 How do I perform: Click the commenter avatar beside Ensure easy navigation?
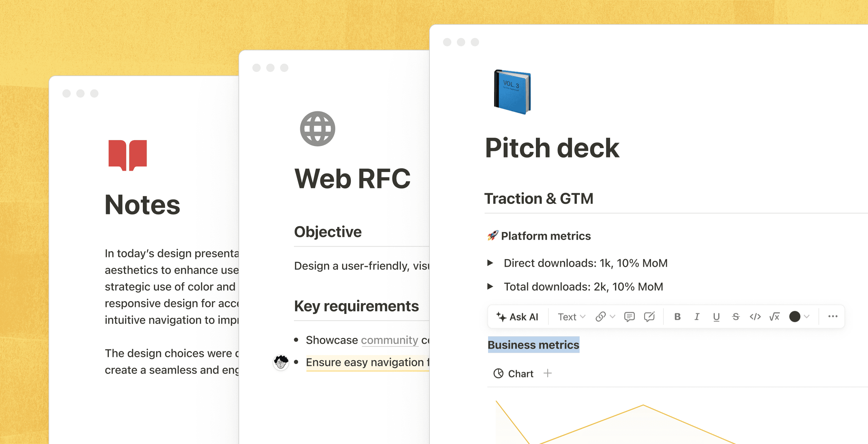[x=281, y=362]
